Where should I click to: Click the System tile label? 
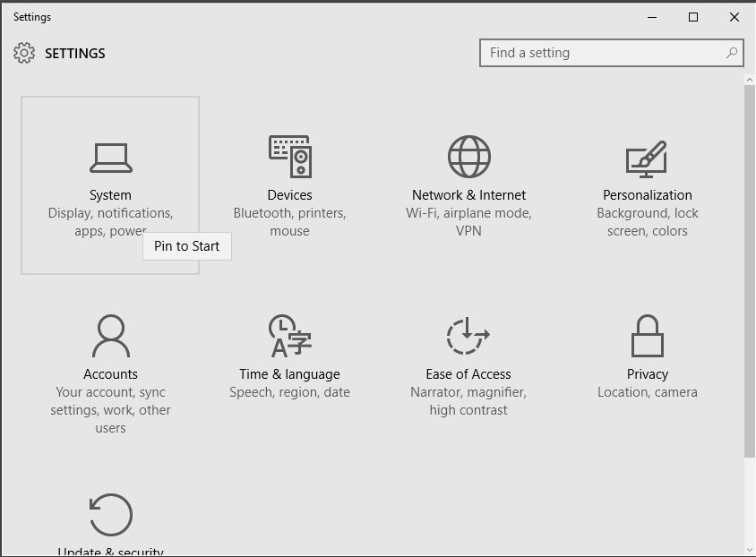pos(110,195)
